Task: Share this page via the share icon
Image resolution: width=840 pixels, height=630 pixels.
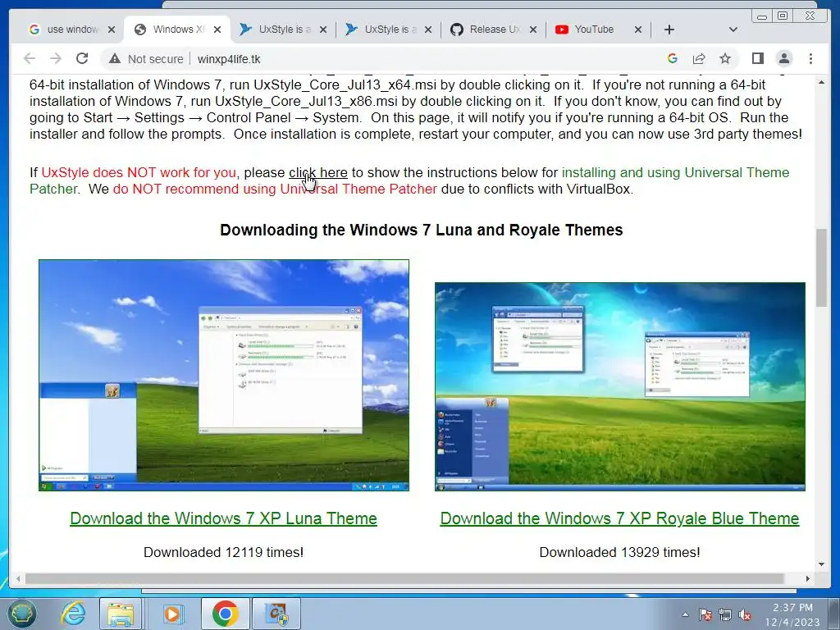Action: point(699,58)
